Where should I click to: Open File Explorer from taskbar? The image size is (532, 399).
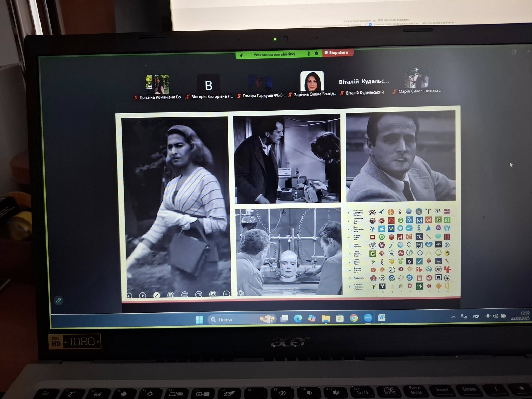pos(326,318)
